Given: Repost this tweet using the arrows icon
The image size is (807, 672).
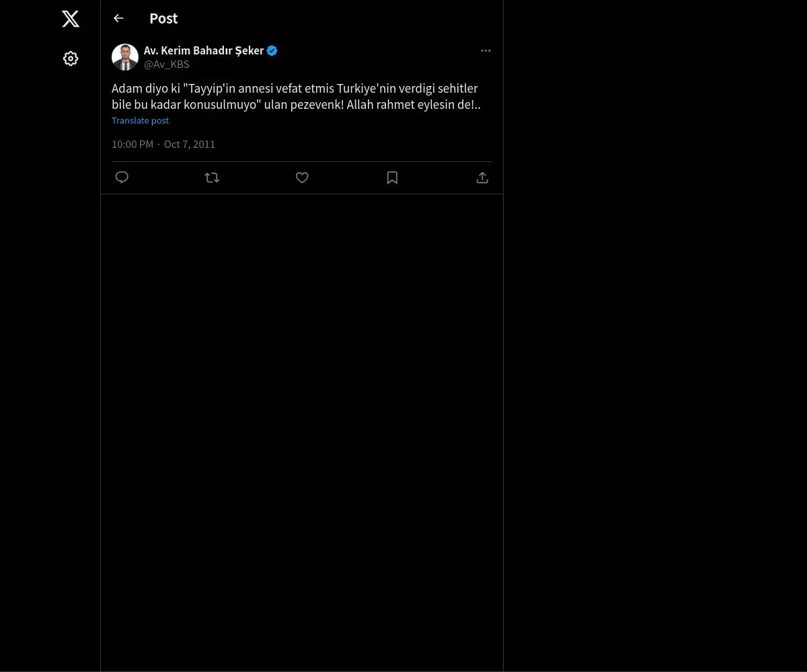Looking at the screenshot, I should pyautogui.click(x=212, y=177).
